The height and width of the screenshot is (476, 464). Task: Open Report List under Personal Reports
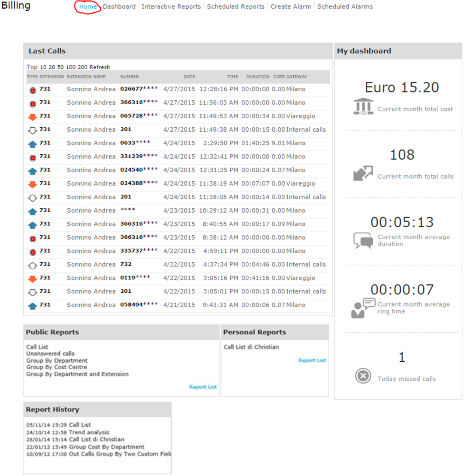[x=312, y=360]
